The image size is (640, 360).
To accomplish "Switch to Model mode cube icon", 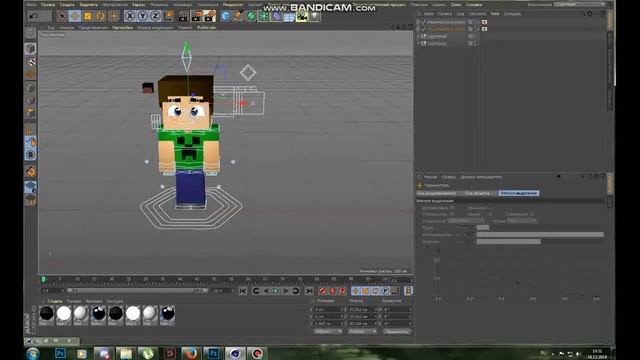I will pyautogui.click(x=31, y=49).
